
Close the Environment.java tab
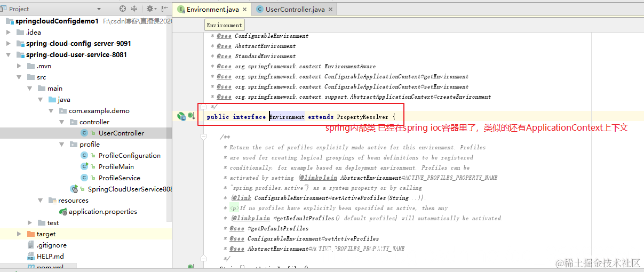click(x=244, y=10)
